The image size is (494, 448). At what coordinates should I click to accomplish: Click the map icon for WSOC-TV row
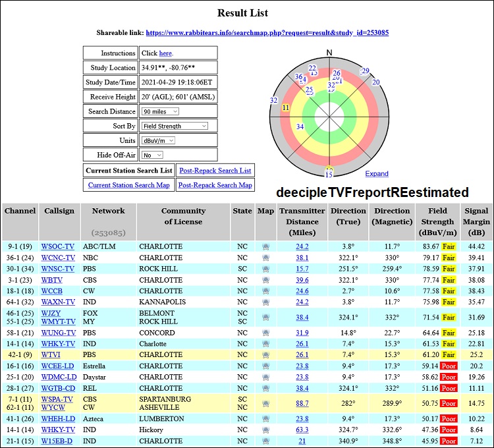click(x=265, y=246)
